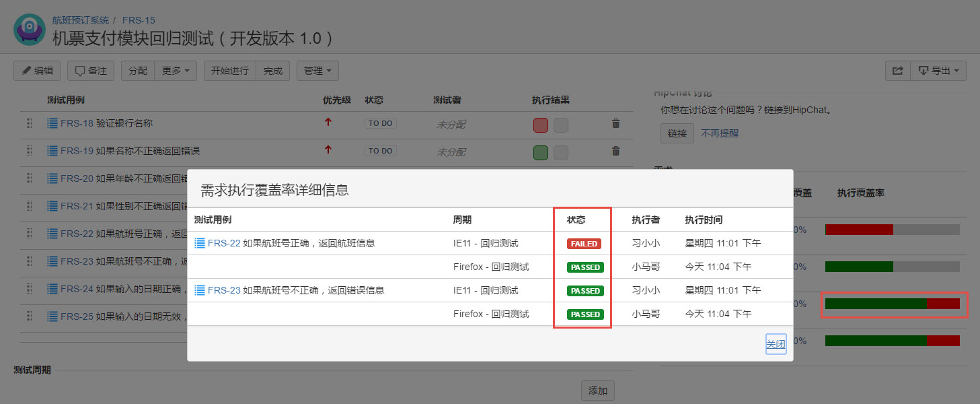
Task: Open the FRS-15 breadcrumb link
Action: point(139,20)
